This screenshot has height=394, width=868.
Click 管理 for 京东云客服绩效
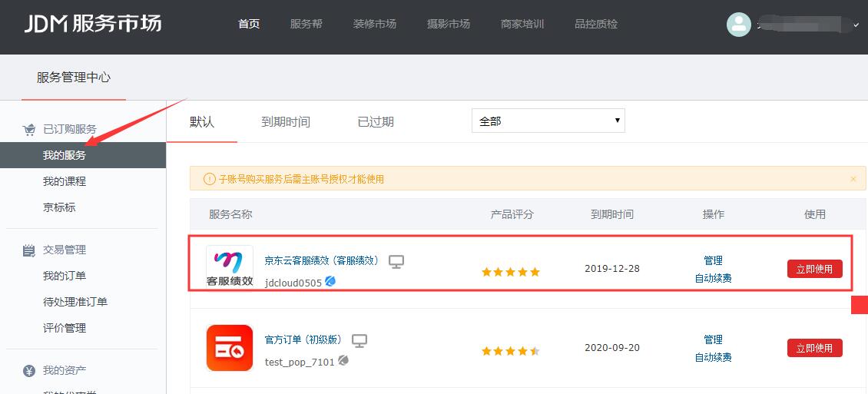713,260
